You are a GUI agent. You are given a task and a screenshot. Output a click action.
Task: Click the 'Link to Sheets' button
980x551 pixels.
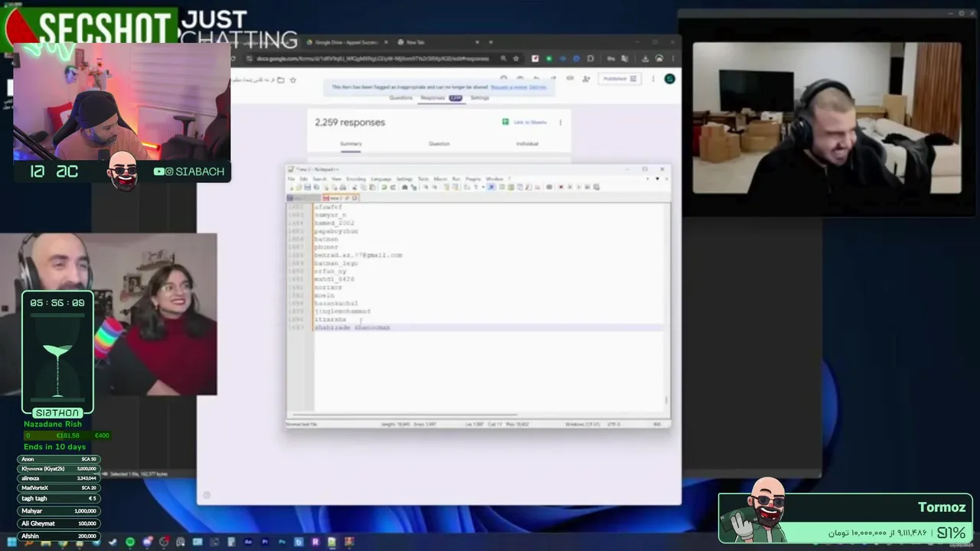click(x=524, y=122)
